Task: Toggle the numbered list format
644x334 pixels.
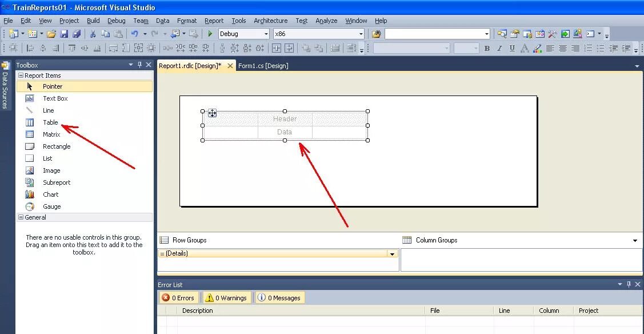Action: (588, 48)
